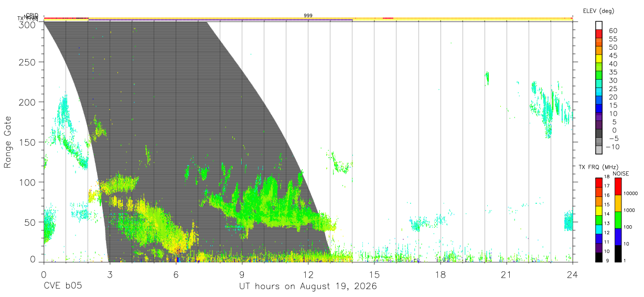
Task: Click the "20" label on ELEV color bar
Action: (x=613, y=97)
